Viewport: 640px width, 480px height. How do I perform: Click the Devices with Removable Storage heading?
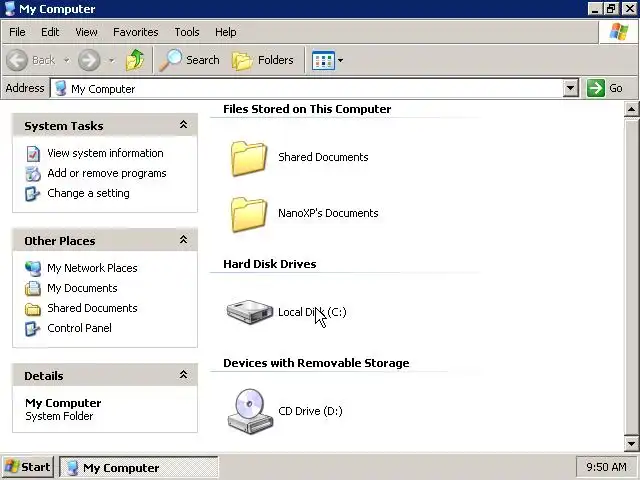(x=316, y=363)
